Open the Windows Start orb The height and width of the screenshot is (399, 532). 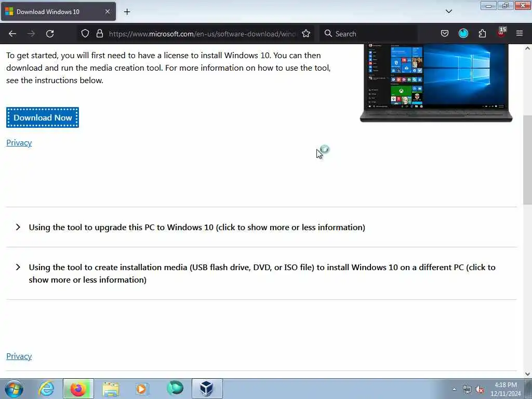(x=14, y=389)
